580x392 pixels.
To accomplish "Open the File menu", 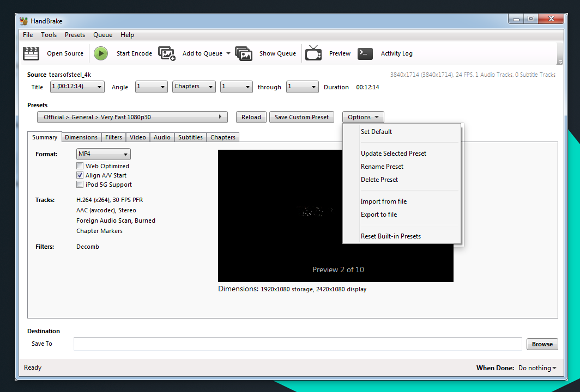I will (28, 35).
